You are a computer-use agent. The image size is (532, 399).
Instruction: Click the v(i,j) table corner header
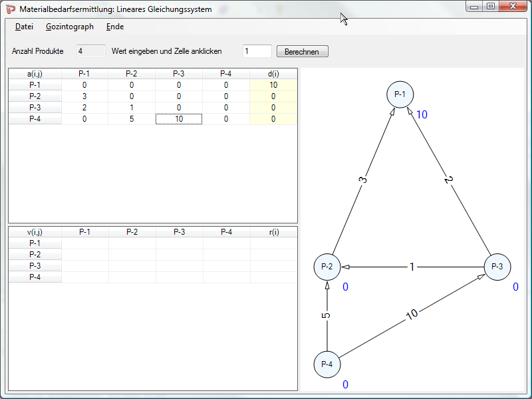pos(35,232)
